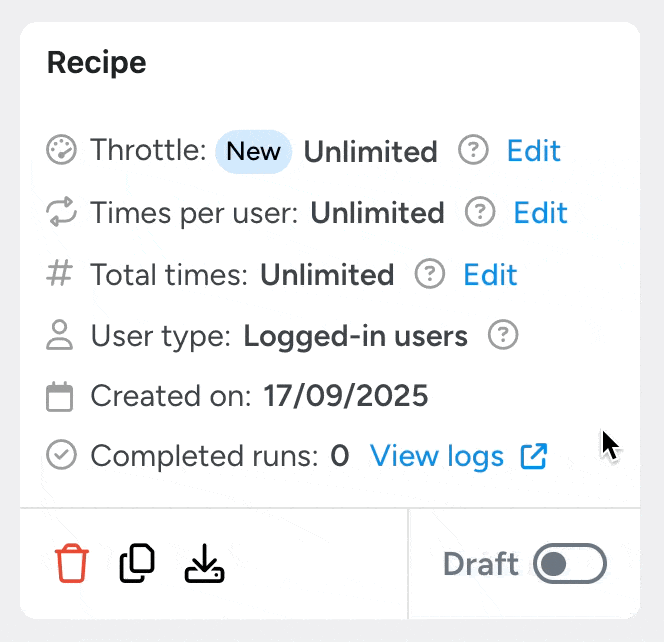The height and width of the screenshot is (642, 664).
Task: Open View logs for completed runs
Action: click(437, 457)
